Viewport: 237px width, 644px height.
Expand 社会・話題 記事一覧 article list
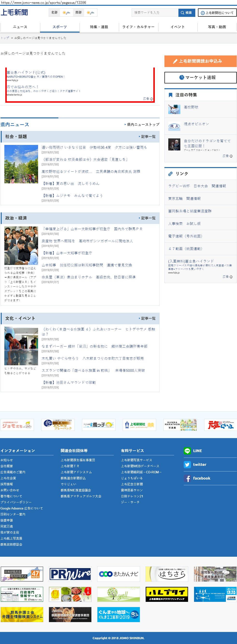click(x=148, y=136)
